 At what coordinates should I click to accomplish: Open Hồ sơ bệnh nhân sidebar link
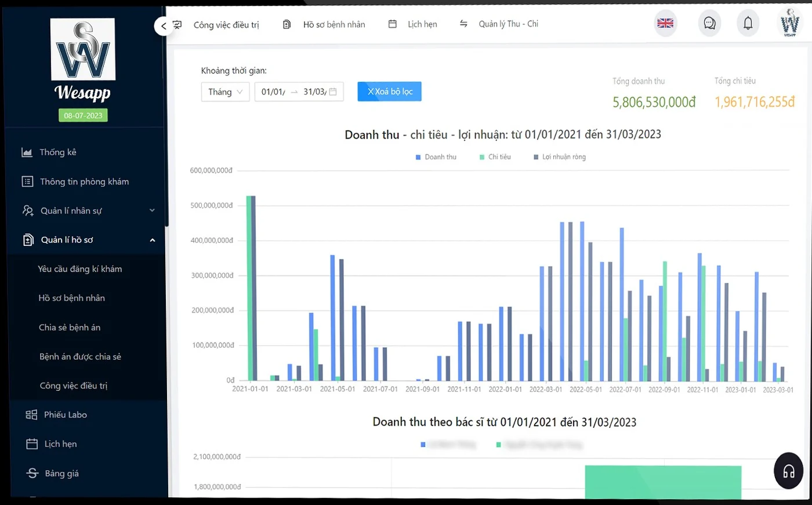point(72,298)
